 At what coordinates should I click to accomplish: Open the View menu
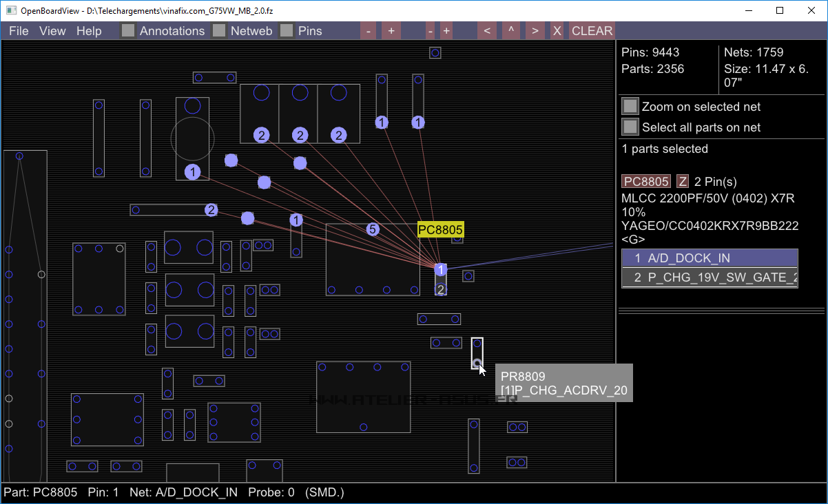(x=52, y=31)
